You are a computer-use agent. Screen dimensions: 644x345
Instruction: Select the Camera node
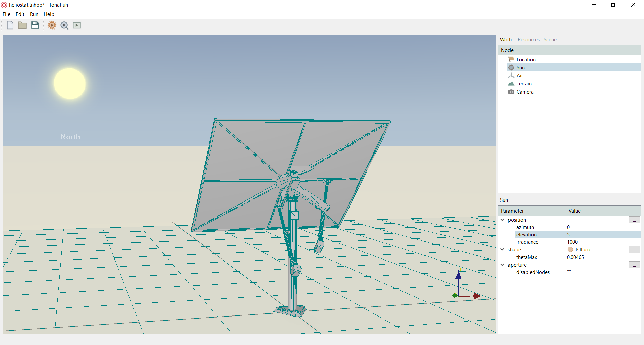tap(525, 92)
